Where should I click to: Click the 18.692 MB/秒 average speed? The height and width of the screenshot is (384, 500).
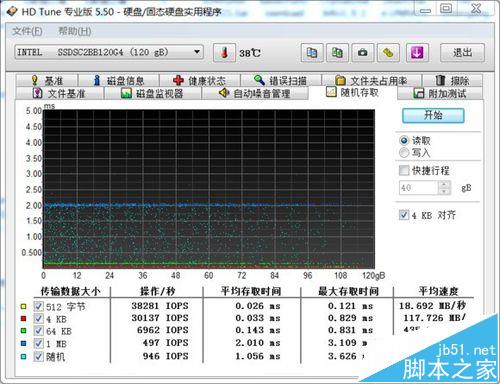point(433,306)
